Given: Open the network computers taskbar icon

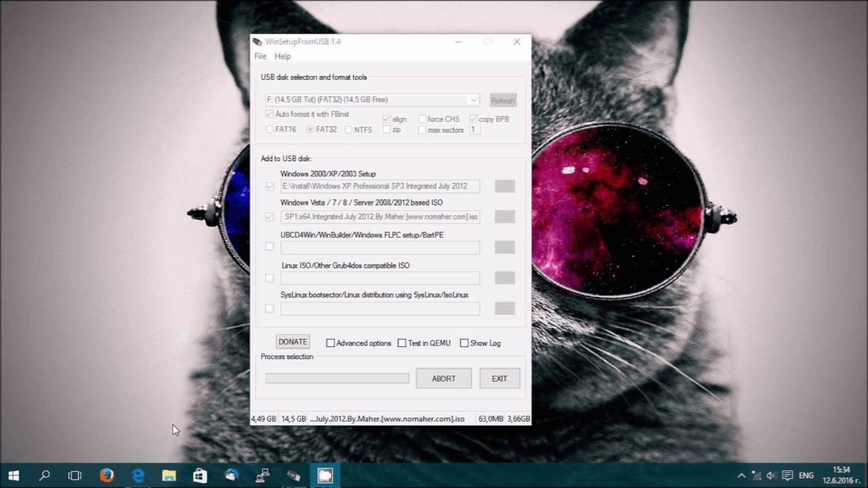Looking at the screenshot, I should click(x=262, y=476).
